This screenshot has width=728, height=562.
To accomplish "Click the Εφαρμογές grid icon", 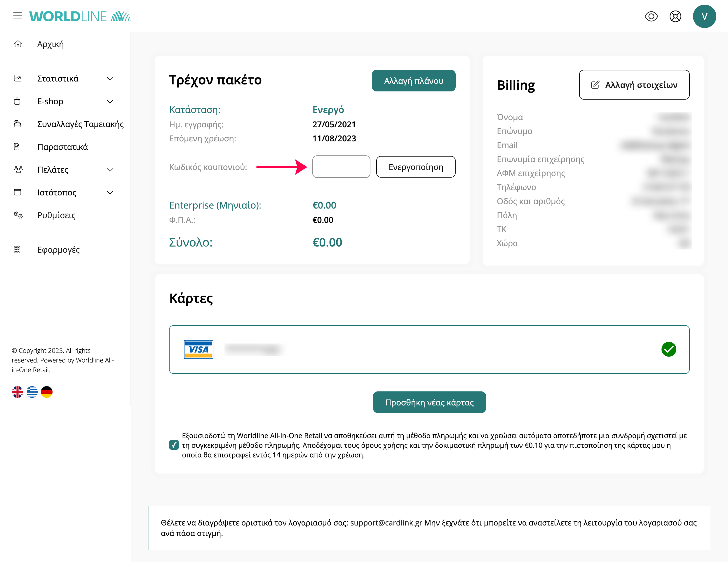I will 17,249.
